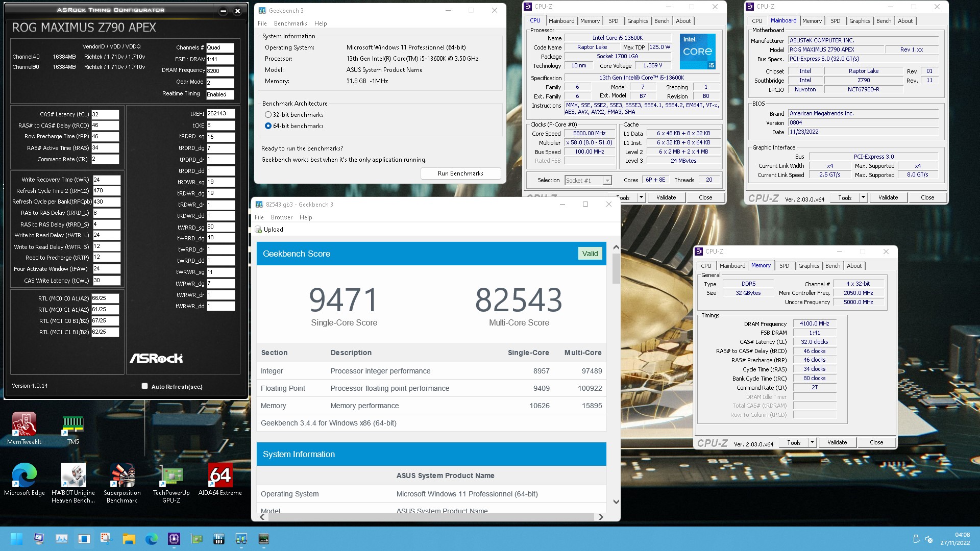Click the CAS# Latency (tCL) value field

[105, 115]
